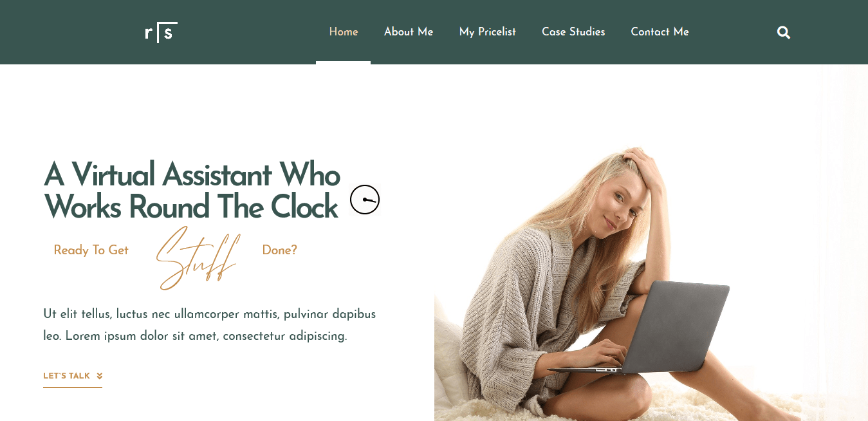Open the Case Studies menu item
The width and height of the screenshot is (868, 421).
pyautogui.click(x=573, y=32)
